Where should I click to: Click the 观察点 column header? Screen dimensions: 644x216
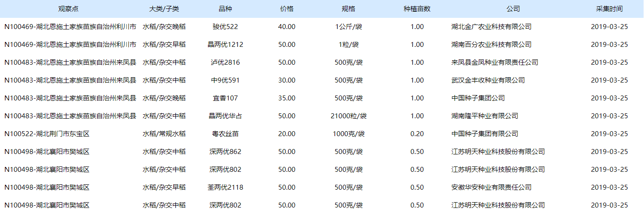[x=68, y=9]
